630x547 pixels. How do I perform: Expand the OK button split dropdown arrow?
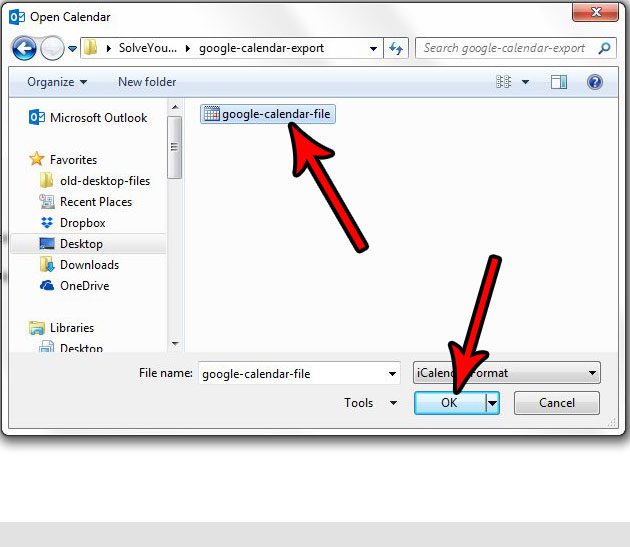(493, 403)
